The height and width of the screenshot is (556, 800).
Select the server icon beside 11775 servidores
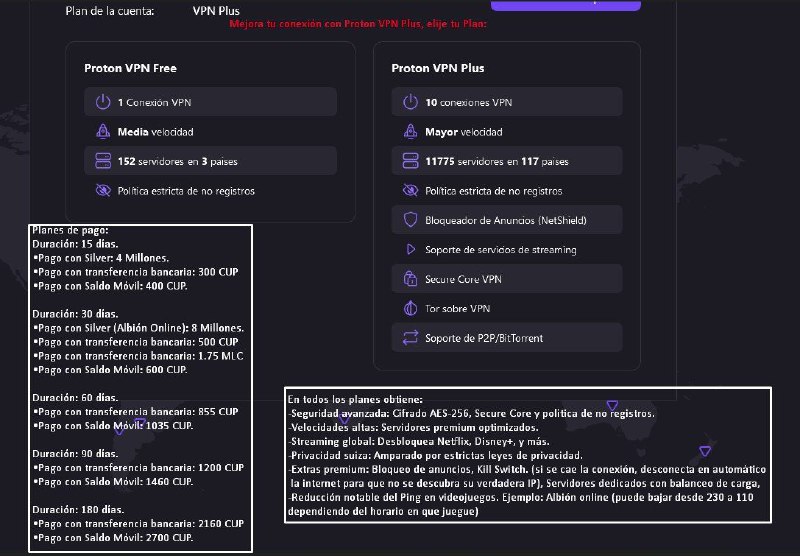coord(411,161)
